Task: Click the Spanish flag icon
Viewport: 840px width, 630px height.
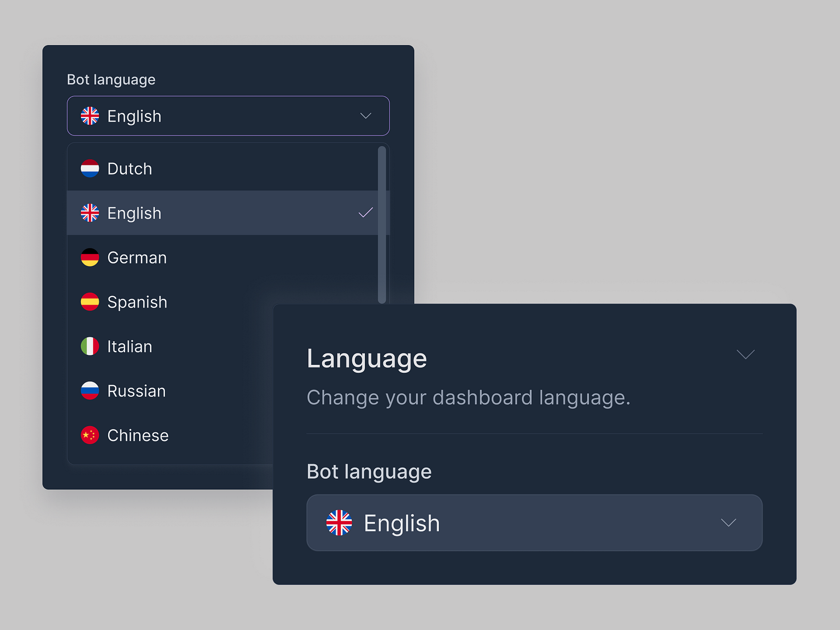Action: click(x=90, y=302)
